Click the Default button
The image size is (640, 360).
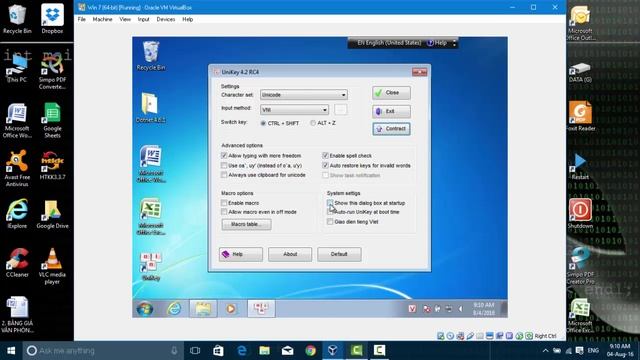[339, 254]
